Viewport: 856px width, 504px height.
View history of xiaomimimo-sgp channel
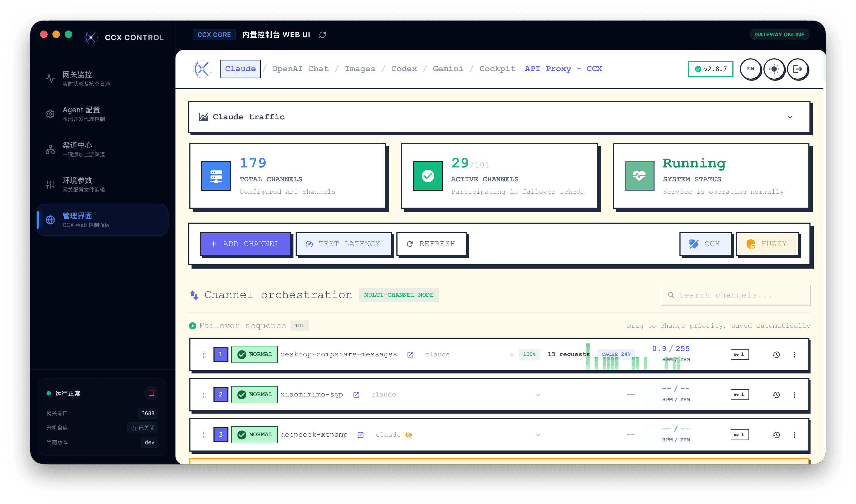coord(776,395)
